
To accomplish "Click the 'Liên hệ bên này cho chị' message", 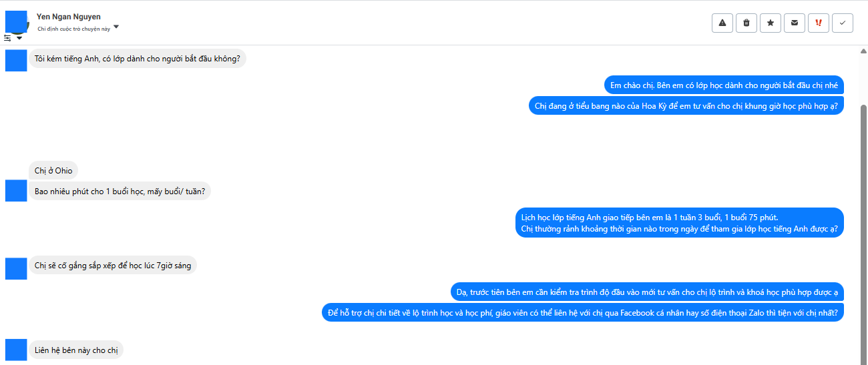I will (76, 350).
